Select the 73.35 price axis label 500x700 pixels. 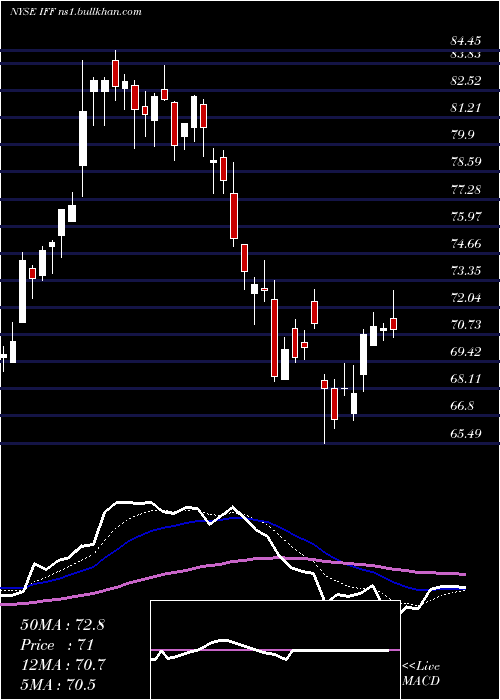[x=466, y=271]
